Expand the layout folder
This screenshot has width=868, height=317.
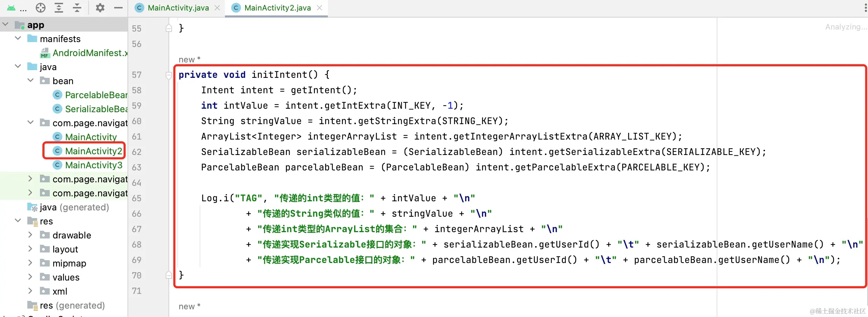(30, 249)
